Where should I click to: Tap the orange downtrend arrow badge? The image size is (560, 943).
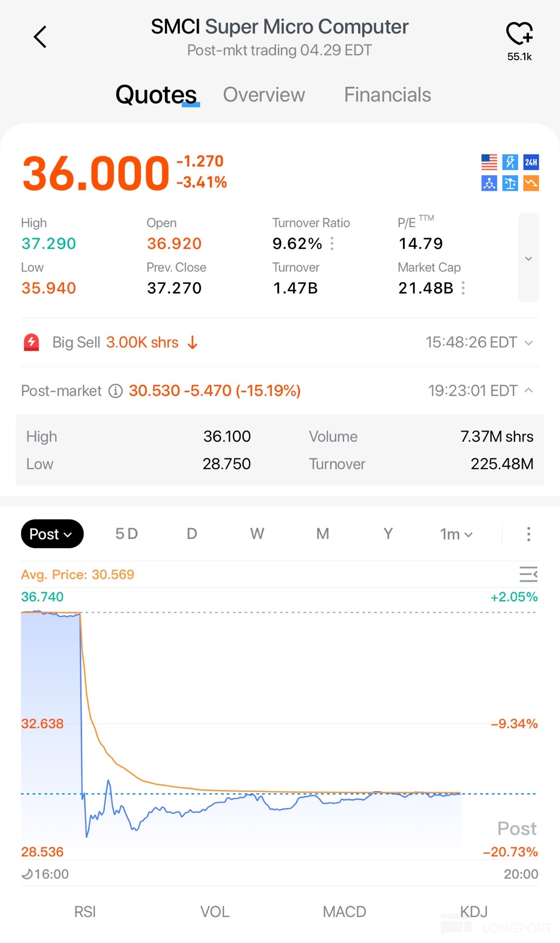(x=531, y=183)
